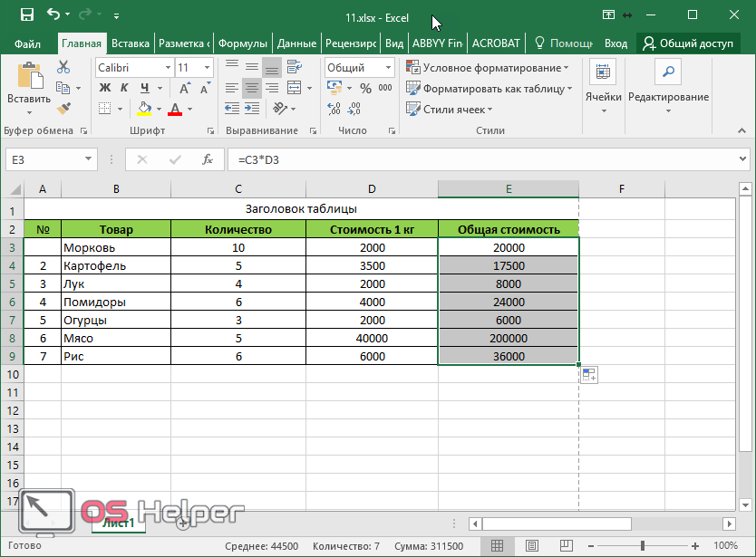756x557 pixels.
Task: Click Условное форматирование button
Action: (488, 68)
